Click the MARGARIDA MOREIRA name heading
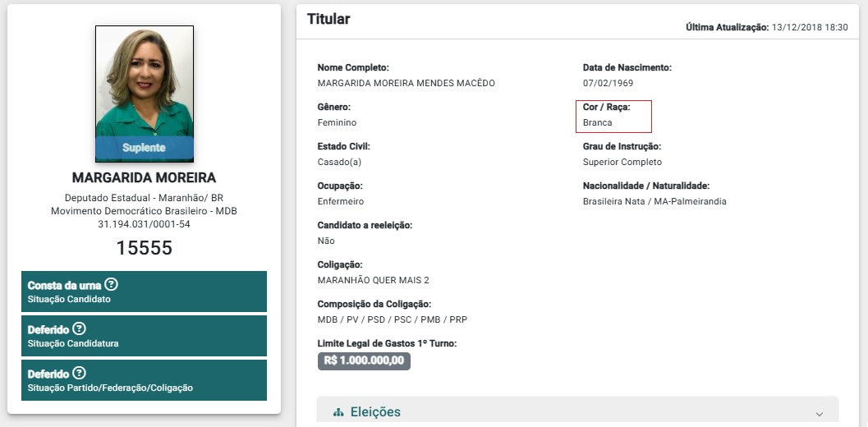The height and width of the screenshot is (427, 868). [144, 177]
